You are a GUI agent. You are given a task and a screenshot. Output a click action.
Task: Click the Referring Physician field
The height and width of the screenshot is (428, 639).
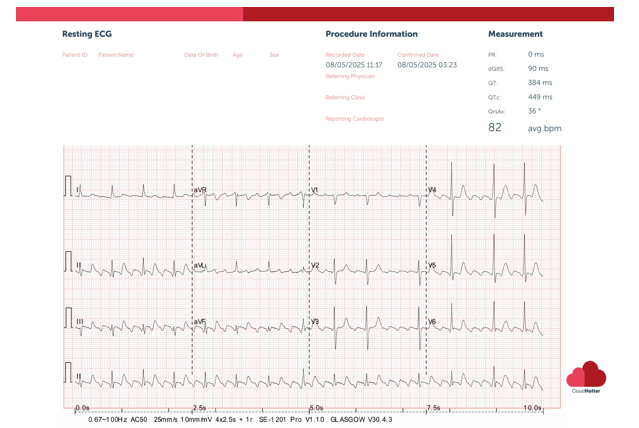[x=350, y=76]
